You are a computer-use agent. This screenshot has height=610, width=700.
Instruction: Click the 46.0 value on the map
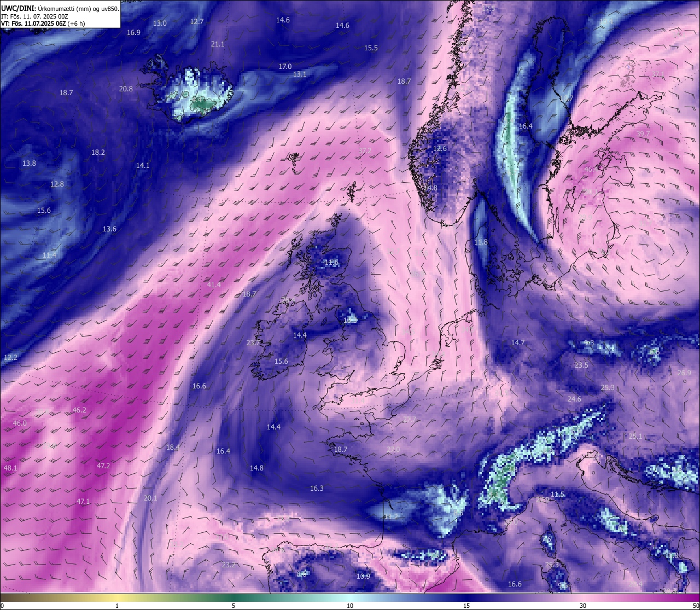[20, 423]
